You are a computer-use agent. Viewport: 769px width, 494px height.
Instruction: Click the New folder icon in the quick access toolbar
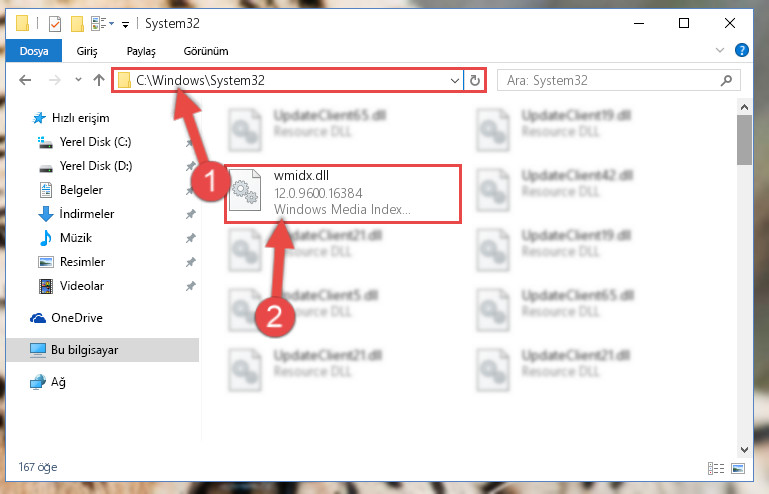tap(77, 24)
